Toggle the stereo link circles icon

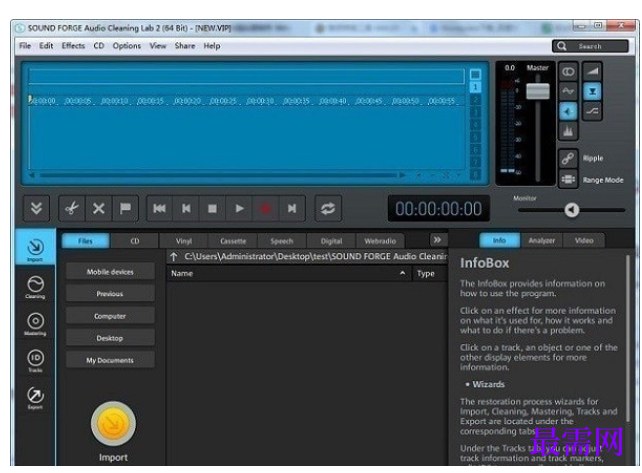[568, 72]
